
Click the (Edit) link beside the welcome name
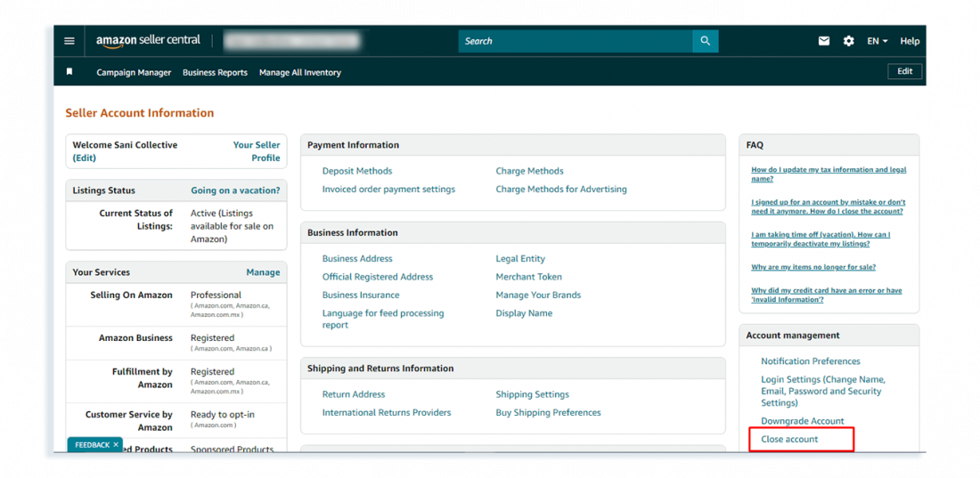tap(85, 158)
